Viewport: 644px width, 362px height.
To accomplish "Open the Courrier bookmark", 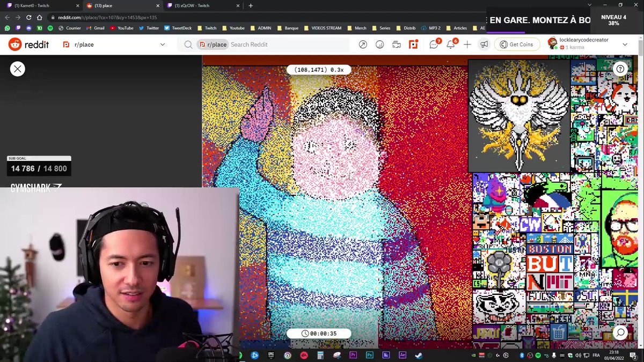I will tap(69, 28).
